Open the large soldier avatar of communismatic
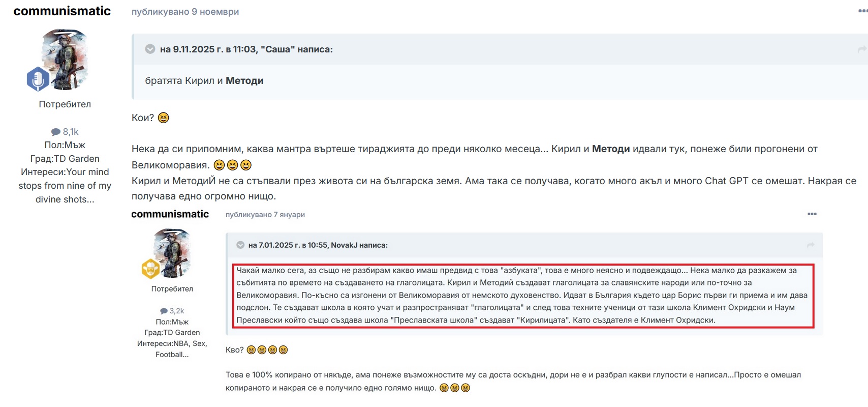The height and width of the screenshot is (407, 868). (x=65, y=59)
